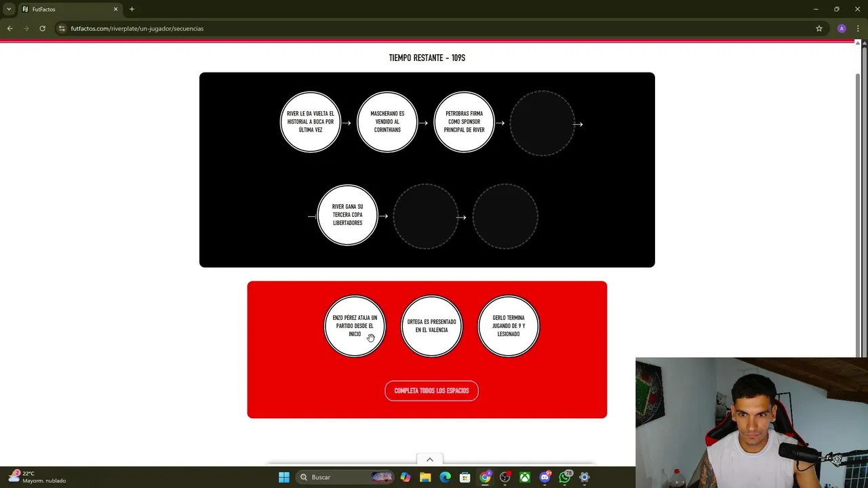This screenshot has width=868, height=488.
Task: Expand the bottom panel chevron up arrow
Action: [429, 460]
